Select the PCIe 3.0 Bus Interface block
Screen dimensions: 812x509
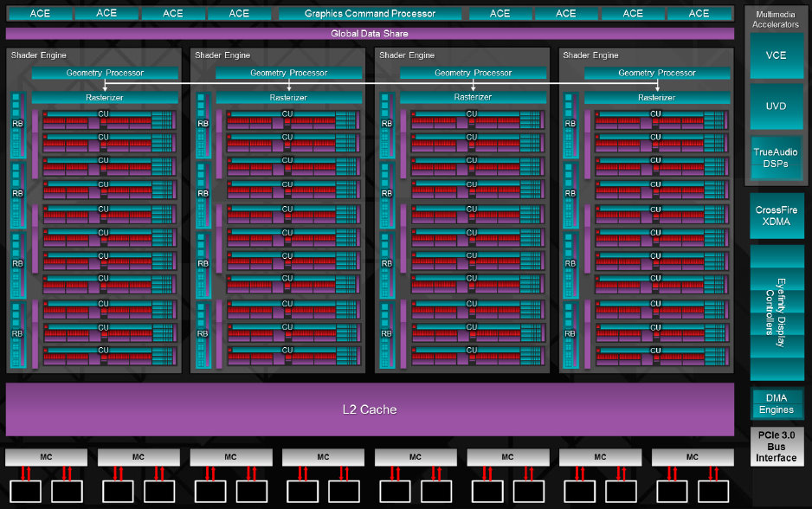coord(776,446)
